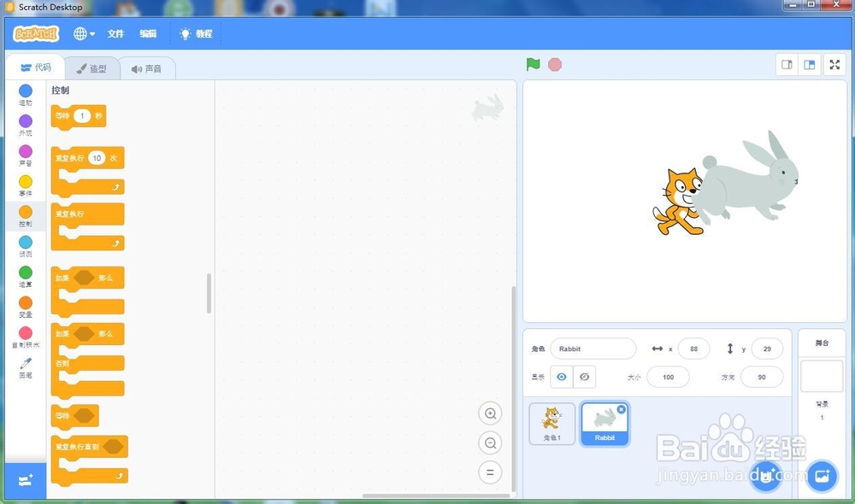Screen dimensions: 855x504
Task: Click the repeat until (重复执行直到) block
Action: point(90,460)
